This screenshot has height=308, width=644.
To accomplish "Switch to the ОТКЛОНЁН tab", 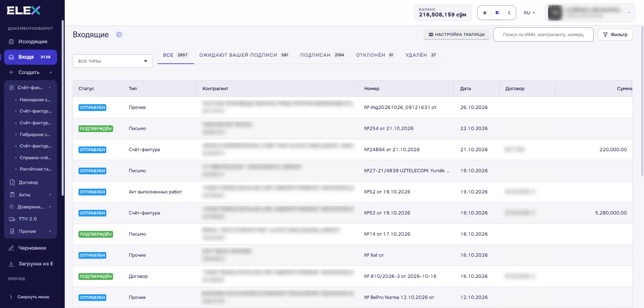I will point(375,55).
